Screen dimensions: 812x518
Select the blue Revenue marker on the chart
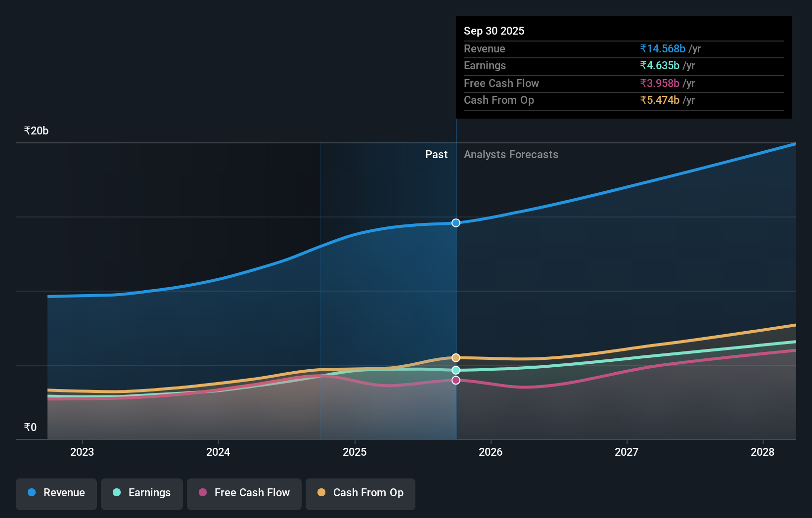tap(455, 223)
